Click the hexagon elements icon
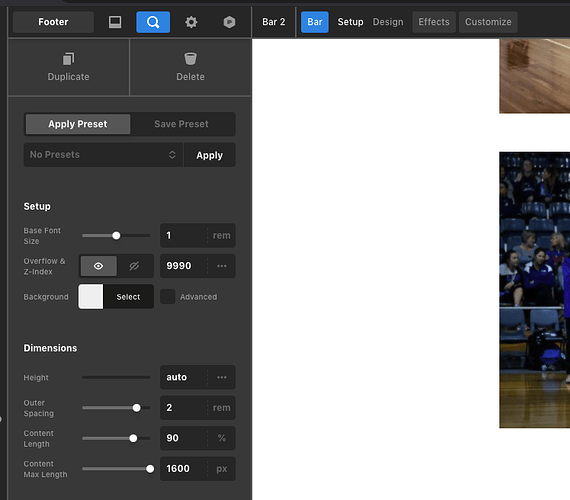The height and width of the screenshot is (500, 570). coord(229,22)
